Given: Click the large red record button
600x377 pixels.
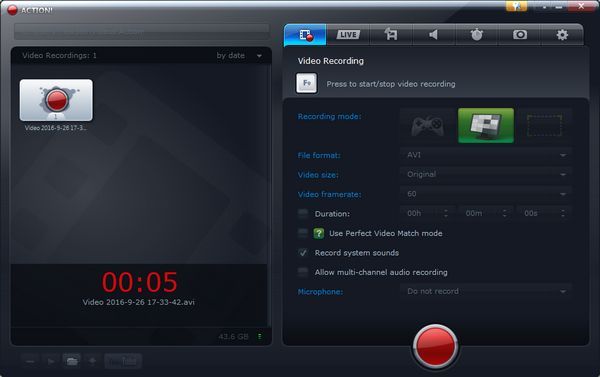Looking at the screenshot, I should pos(435,346).
